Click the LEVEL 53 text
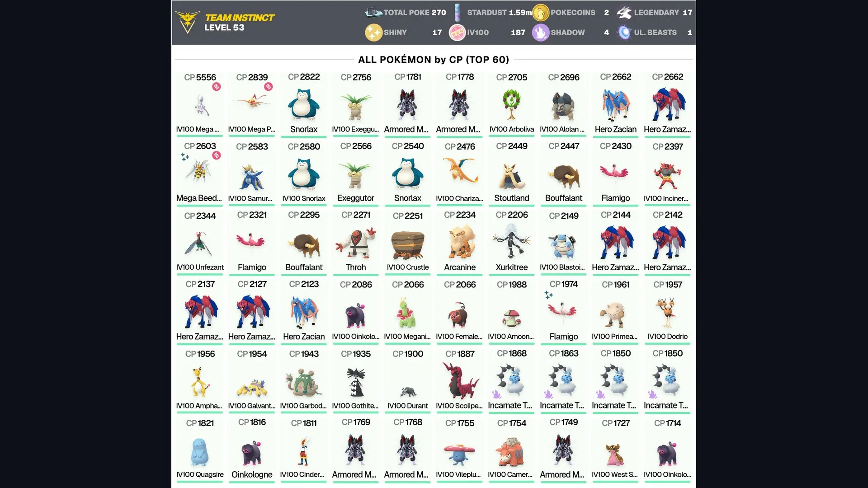 click(x=224, y=28)
